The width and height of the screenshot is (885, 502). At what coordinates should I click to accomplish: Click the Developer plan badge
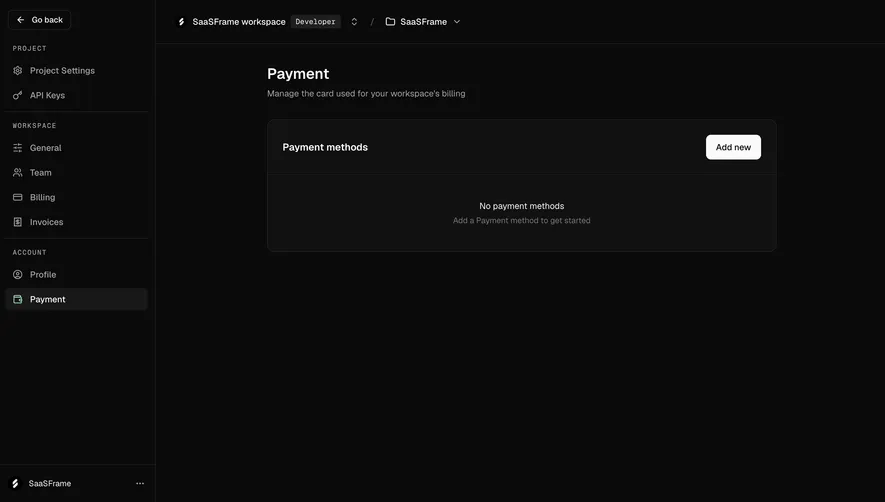(x=316, y=22)
